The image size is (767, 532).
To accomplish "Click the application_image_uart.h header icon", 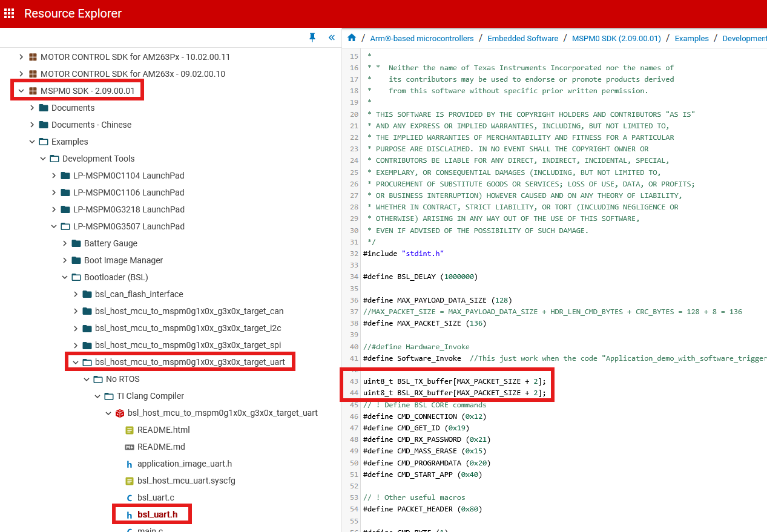I will click(x=130, y=464).
